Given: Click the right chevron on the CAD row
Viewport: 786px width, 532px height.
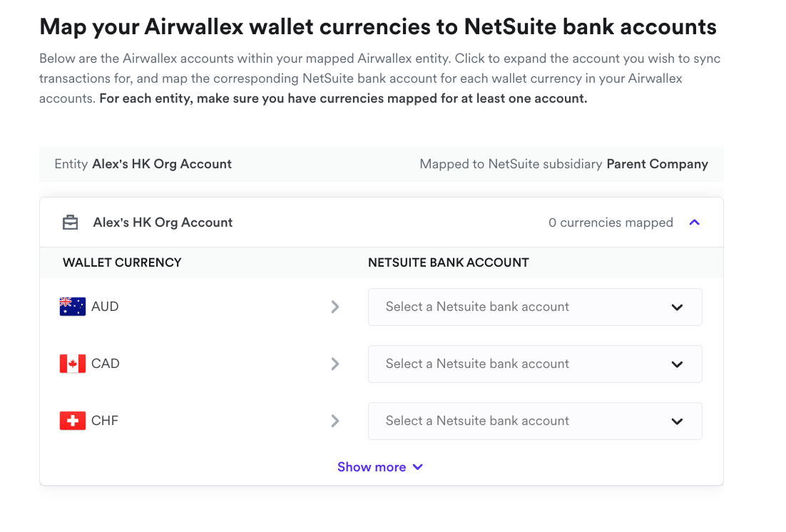Looking at the screenshot, I should pyautogui.click(x=335, y=364).
